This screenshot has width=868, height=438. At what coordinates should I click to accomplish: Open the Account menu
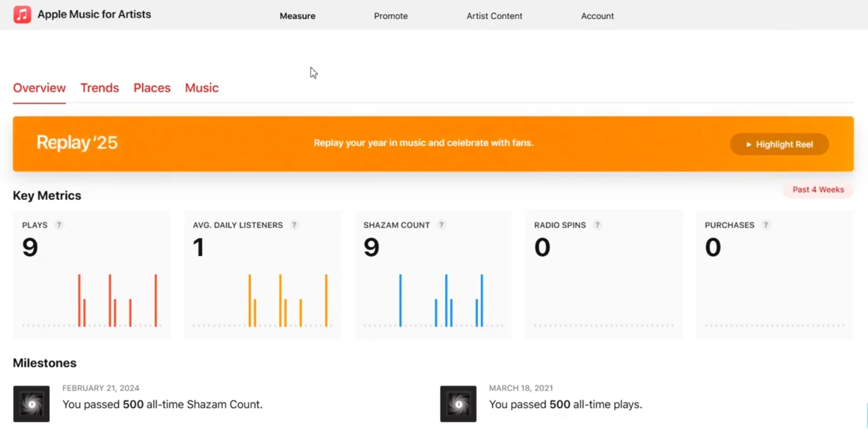[x=598, y=16]
